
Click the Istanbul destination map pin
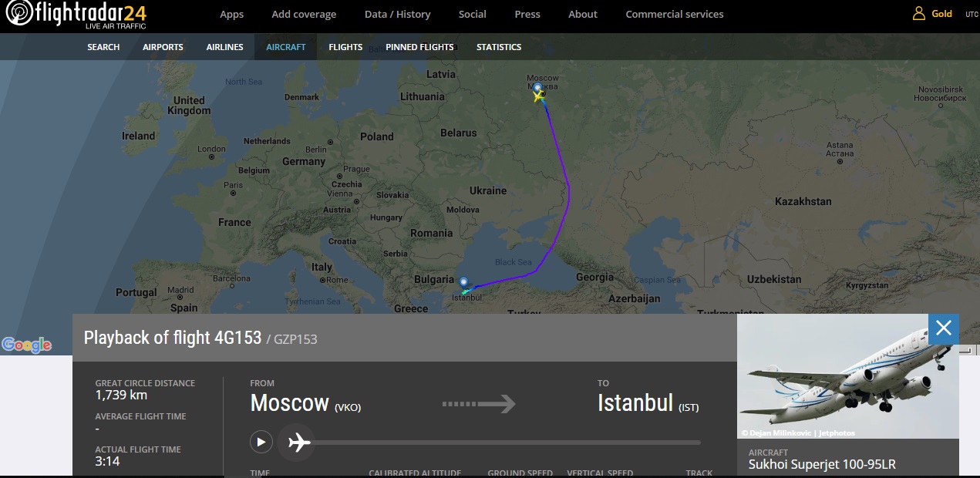point(463,283)
